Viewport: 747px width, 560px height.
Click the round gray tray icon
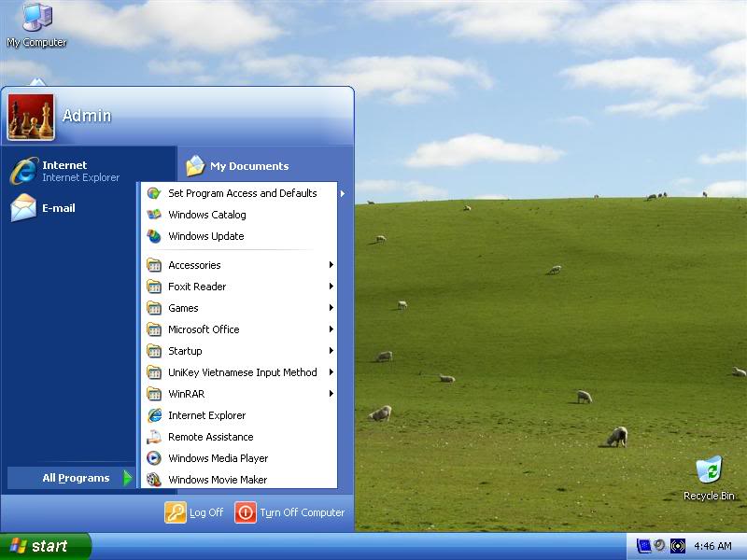pyautogui.click(x=660, y=545)
